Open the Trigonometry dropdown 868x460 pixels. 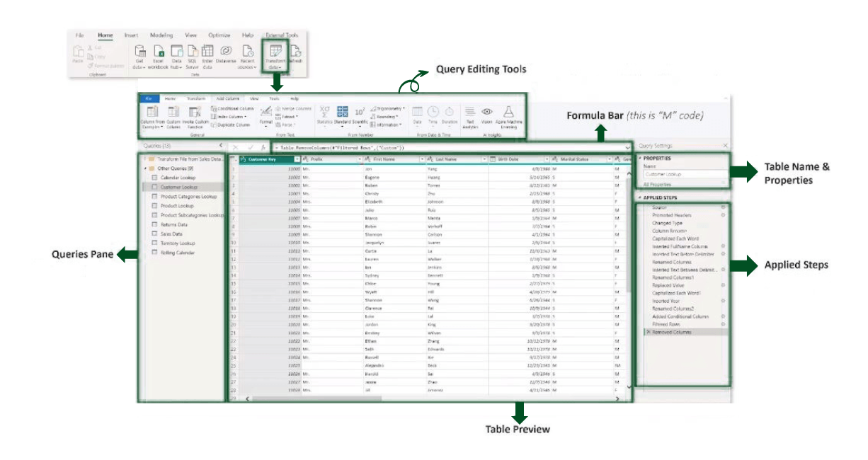[387, 109]
